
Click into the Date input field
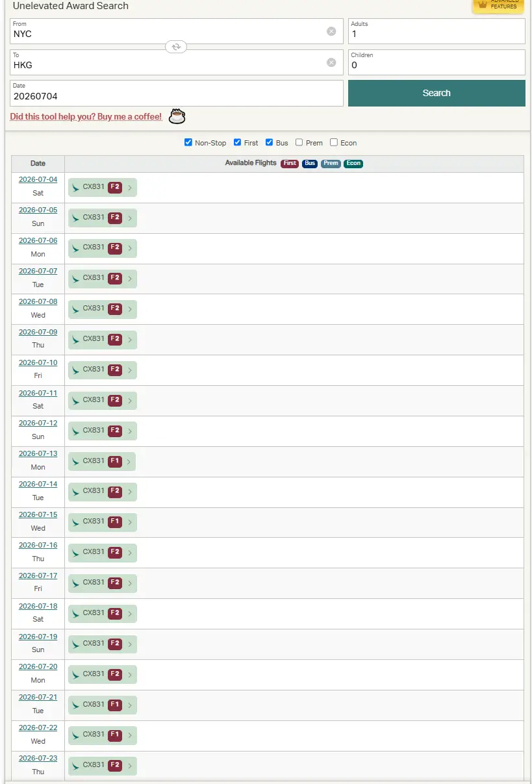click(176, 96)
